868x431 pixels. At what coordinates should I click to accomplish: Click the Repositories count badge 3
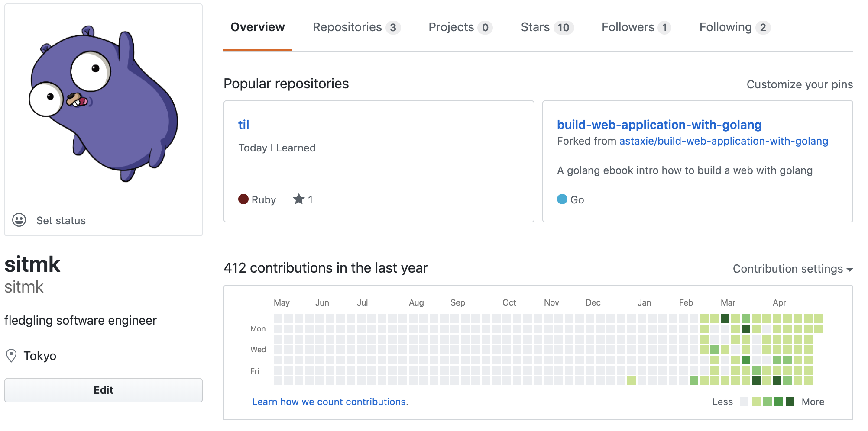coord(393,28)
